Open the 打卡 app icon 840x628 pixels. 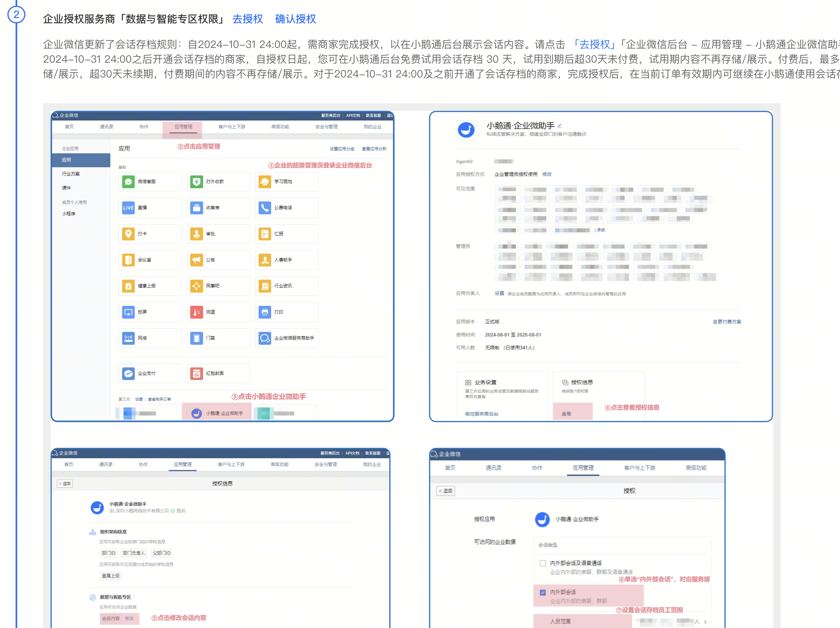tap(128, 234)
